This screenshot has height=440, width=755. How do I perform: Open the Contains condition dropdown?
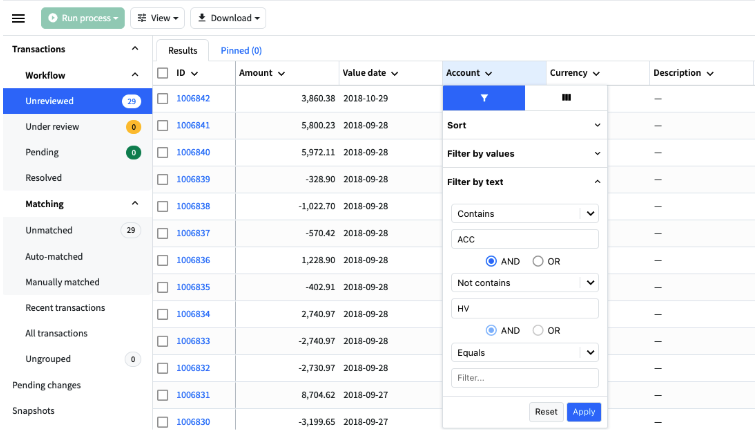[525, 214]
